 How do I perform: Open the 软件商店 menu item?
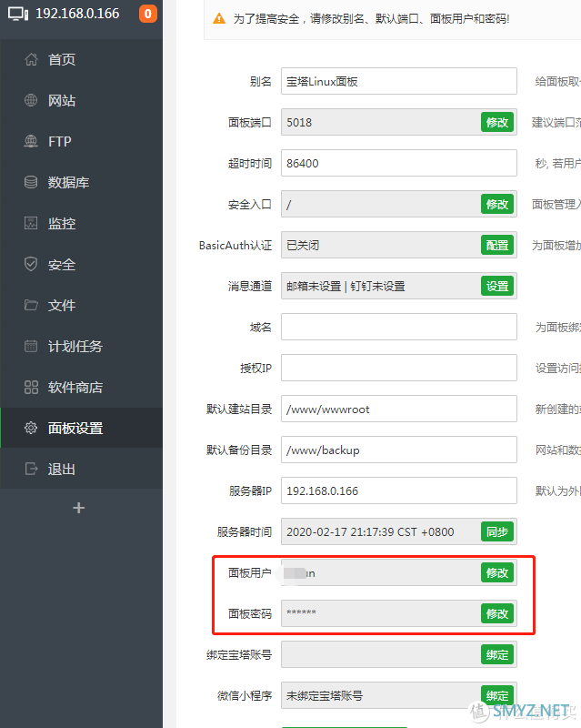click(x=81, y=388)
